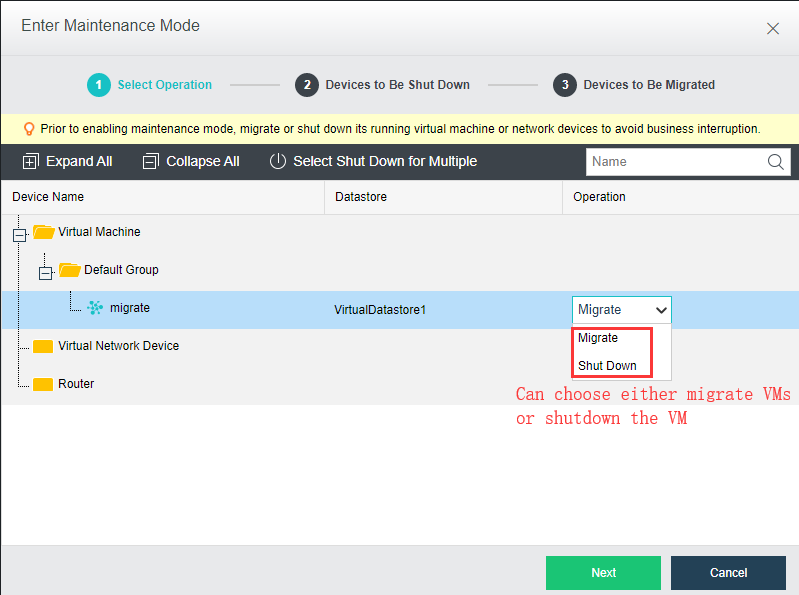Open the Migrate operation dropdown

[622, 310]
